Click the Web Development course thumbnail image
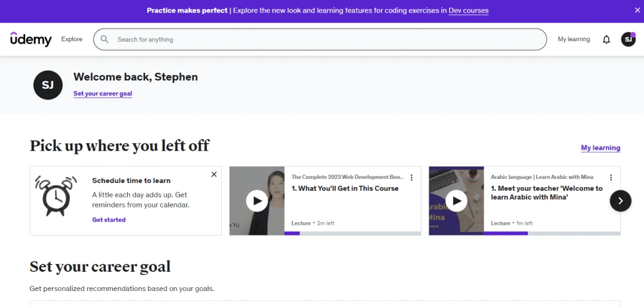The height and width of the screenshot is (307, 644). click(256, 201)
